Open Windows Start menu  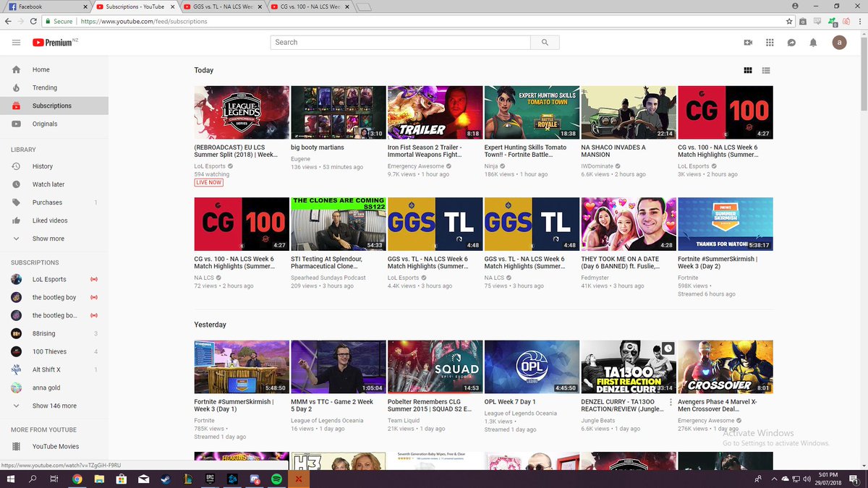11,479
